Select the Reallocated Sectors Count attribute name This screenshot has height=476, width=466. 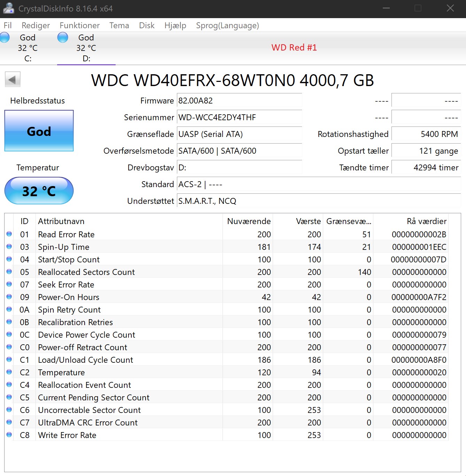[86, 272]
